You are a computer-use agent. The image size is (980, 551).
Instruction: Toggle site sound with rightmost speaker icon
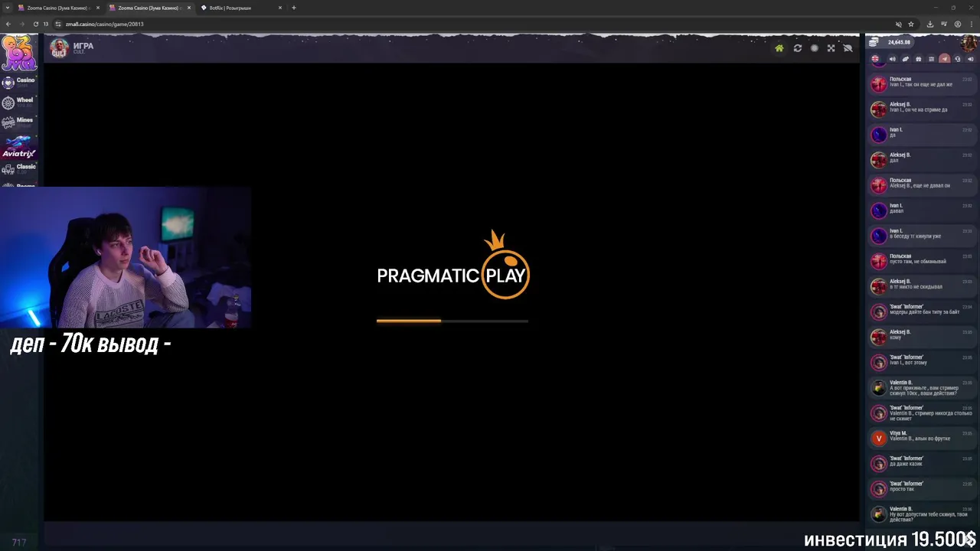pyautogui.click(x=970, y=59)
